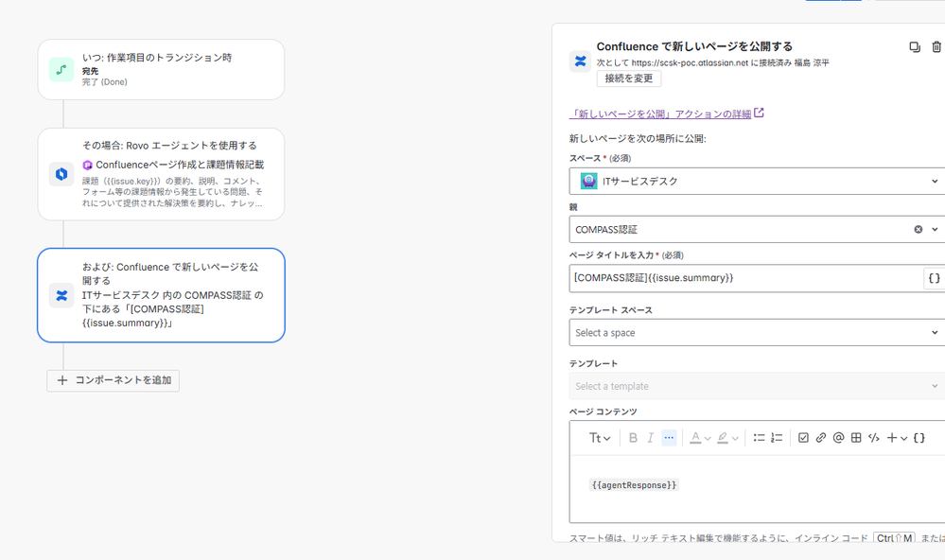Select the transition trigger card icon

pyautogui.click(x=61, y=70)
